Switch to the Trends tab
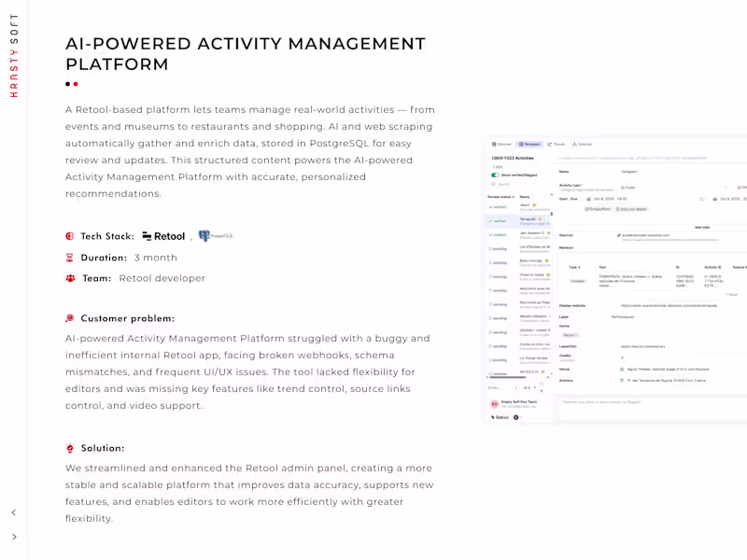The height and width of the screenshot is (560, 747). pyautogui.click(x=557, y=145)
